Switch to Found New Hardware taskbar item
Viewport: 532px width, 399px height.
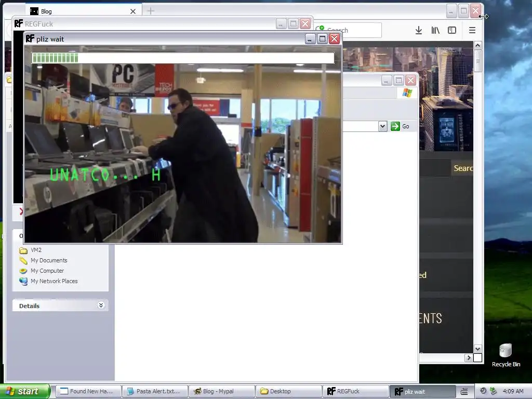coord(88,391)
